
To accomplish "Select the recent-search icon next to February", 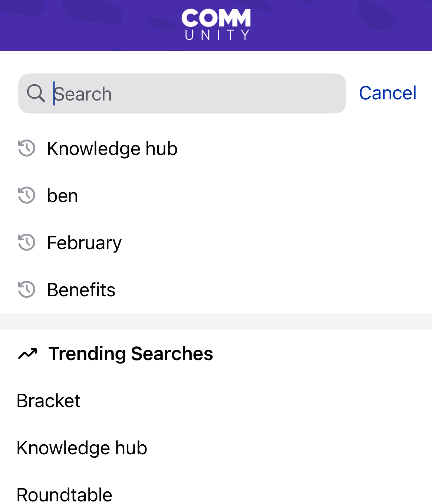I will [x=27, y=243].
